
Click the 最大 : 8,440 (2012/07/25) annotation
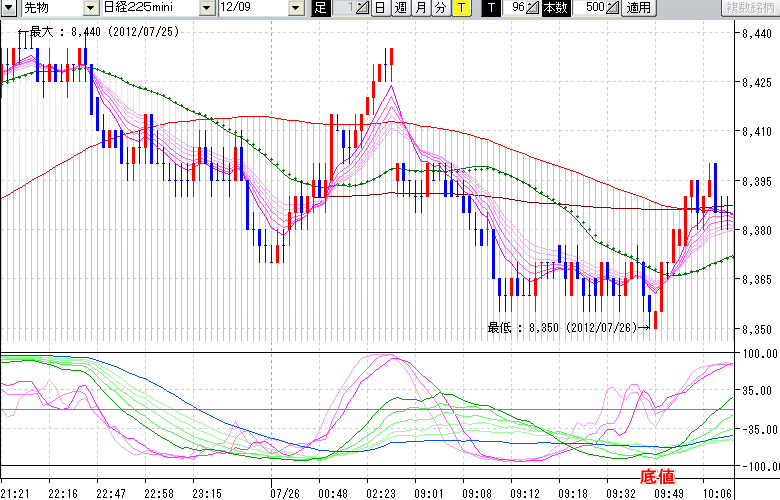[98, 32]
